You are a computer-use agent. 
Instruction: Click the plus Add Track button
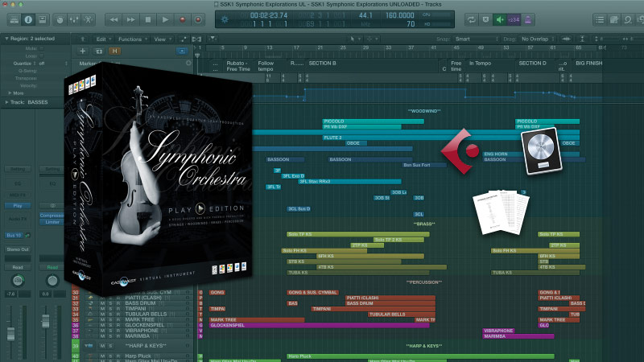[83, 51]
